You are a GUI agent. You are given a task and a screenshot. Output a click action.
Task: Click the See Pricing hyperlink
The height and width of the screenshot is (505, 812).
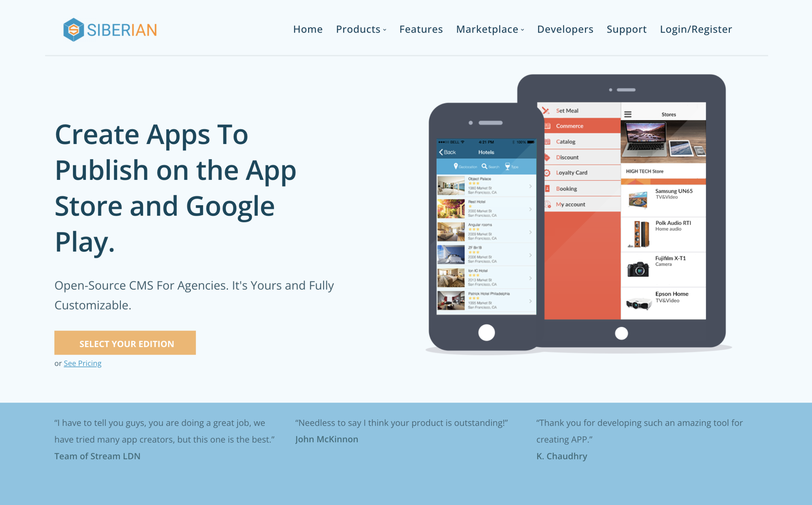(x=82, y=363)
